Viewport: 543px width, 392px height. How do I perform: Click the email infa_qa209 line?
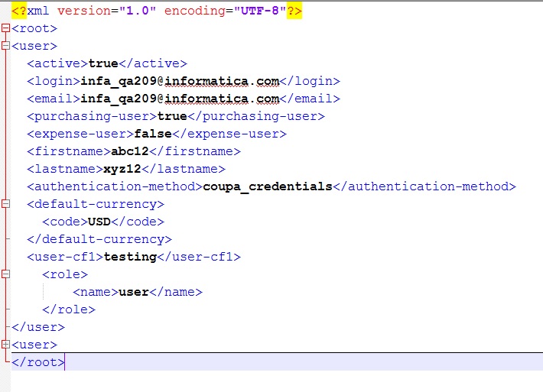coord(184,99)
